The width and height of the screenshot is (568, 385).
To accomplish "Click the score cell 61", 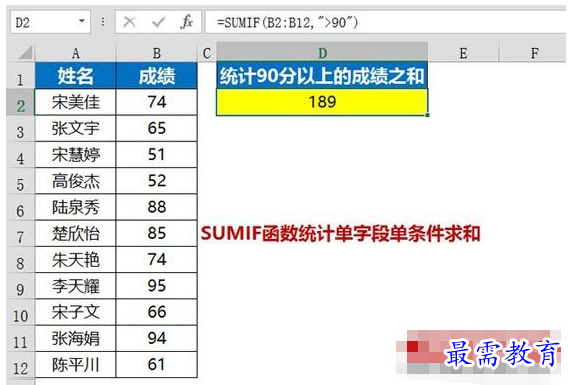I will 156,365.
